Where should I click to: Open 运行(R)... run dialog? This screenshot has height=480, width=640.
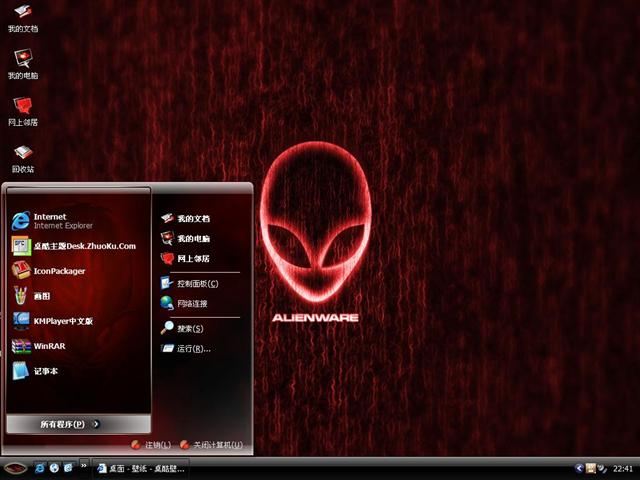(202, 348)
